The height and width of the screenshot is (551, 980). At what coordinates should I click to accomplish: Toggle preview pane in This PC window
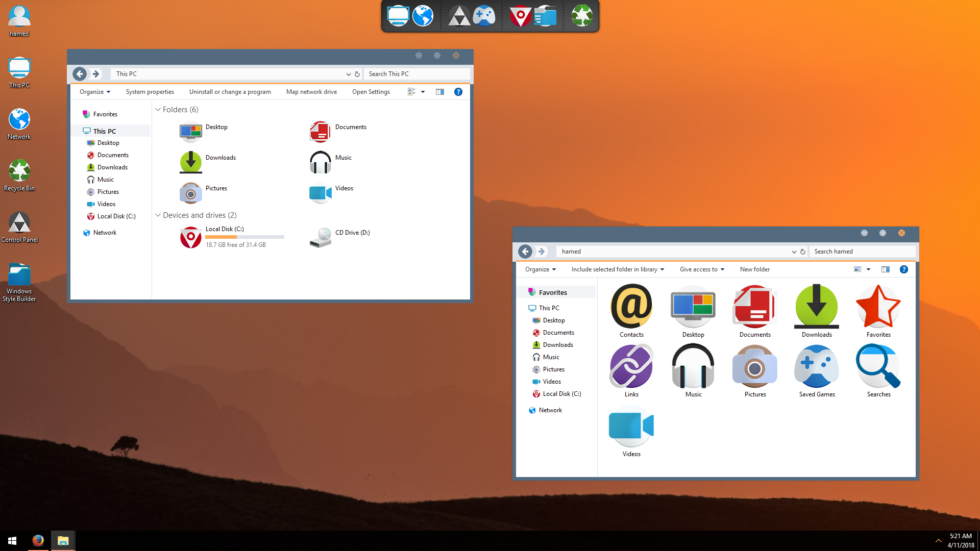(x=439, y=92)
